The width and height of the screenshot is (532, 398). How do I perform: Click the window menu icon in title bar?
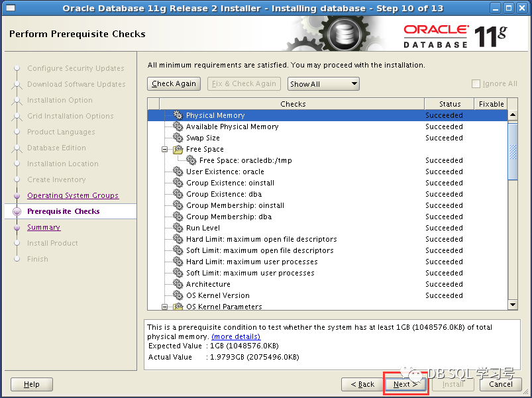pos(11,8)
